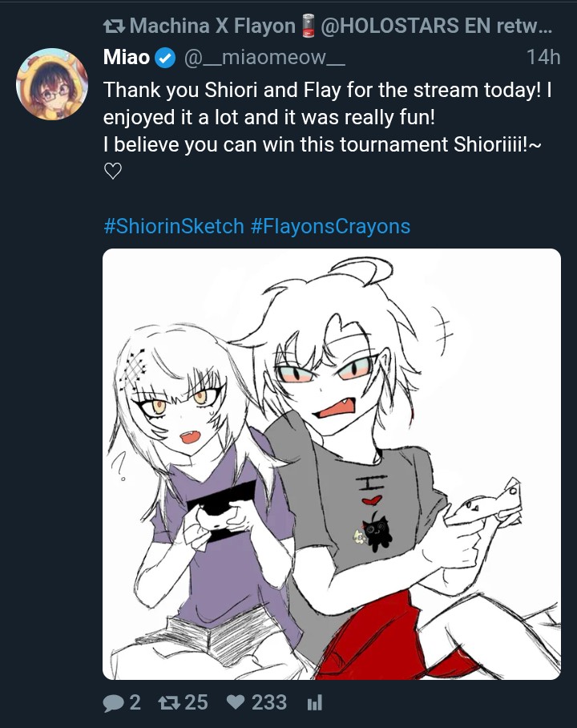Click the blue verified badge next to Miao

[x=165, y=58]
